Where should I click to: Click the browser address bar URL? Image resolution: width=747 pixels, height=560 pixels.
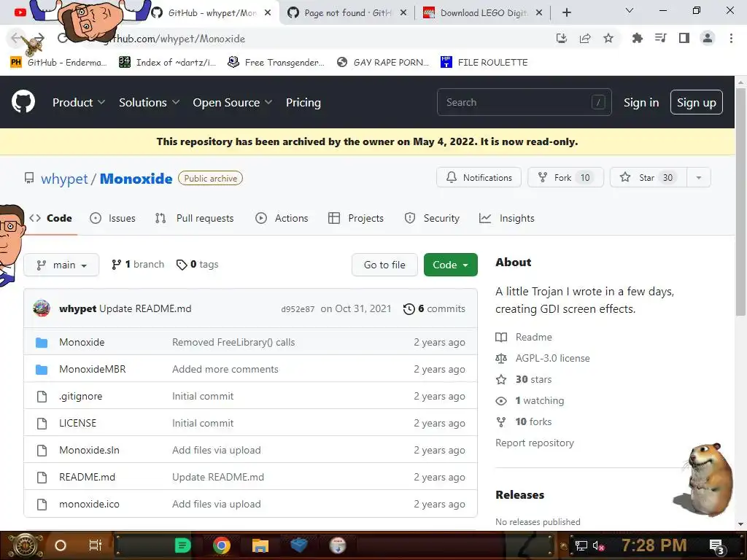(174, 39)
